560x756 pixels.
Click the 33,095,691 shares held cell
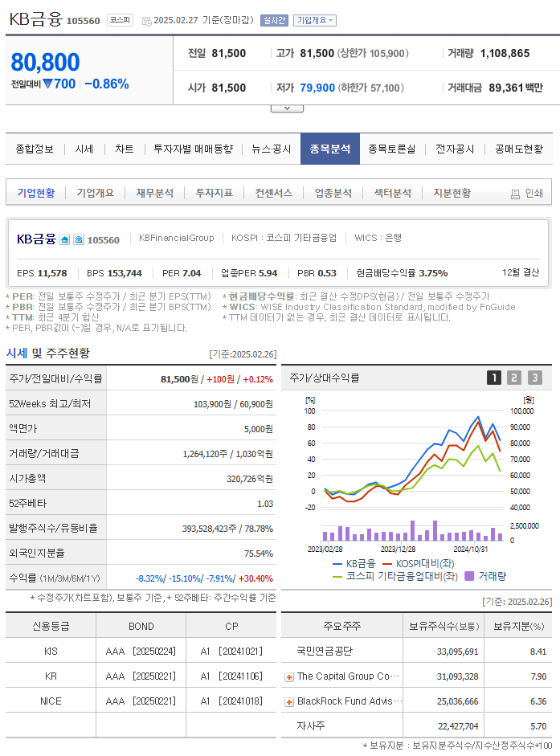click(458, 652)
